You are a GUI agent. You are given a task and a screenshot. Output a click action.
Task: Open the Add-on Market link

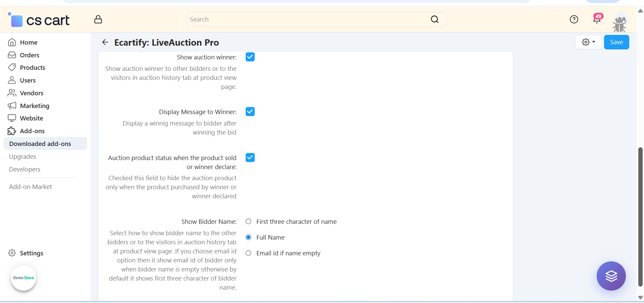point(31,187)
